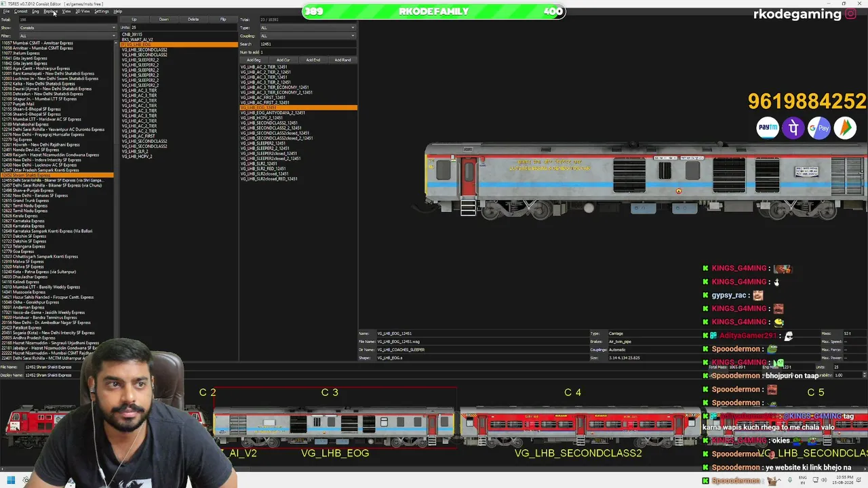The image size is (868, 488).
Task: Click the Down button to move unit
Action: point(163,20)
